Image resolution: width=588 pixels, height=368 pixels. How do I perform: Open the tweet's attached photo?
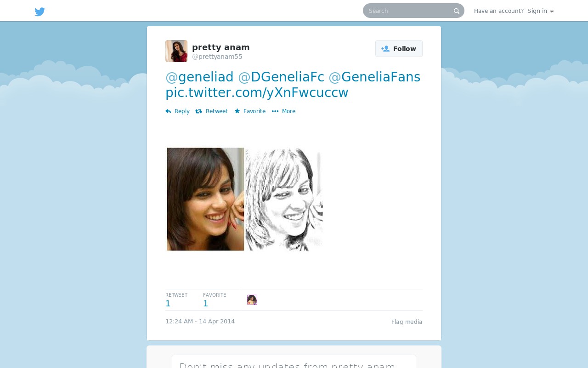click(x=244, y=199)
